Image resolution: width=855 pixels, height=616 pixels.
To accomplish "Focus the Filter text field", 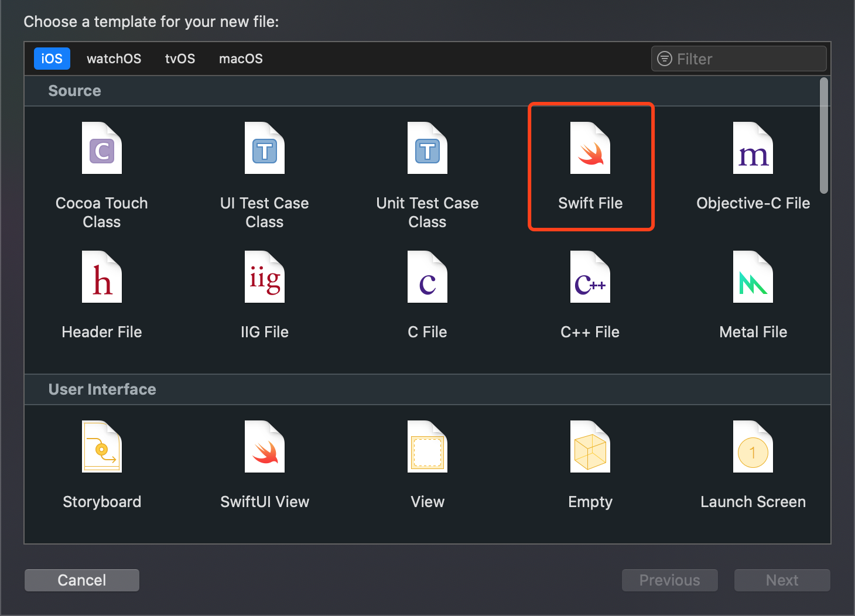I will pos(739,59).
